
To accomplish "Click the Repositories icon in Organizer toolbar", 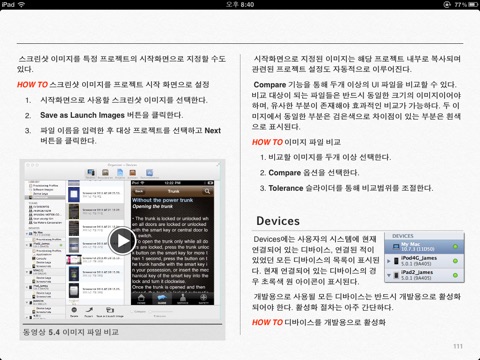I will pos(105,173).
